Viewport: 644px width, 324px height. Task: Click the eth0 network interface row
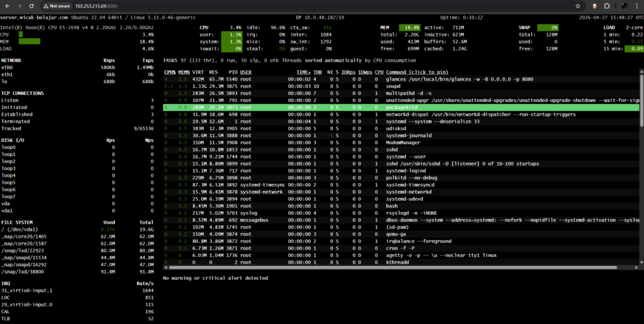(x=77, y=67)
